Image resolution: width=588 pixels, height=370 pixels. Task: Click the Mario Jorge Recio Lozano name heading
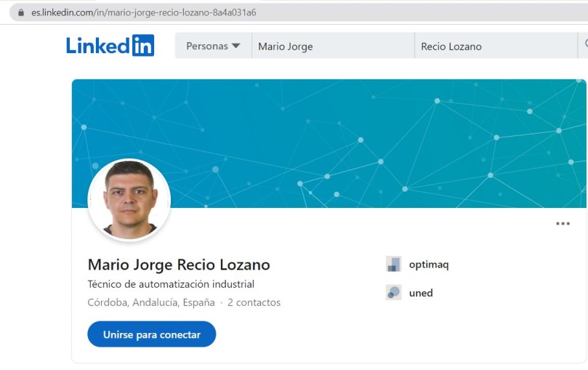tap(178, 265)
